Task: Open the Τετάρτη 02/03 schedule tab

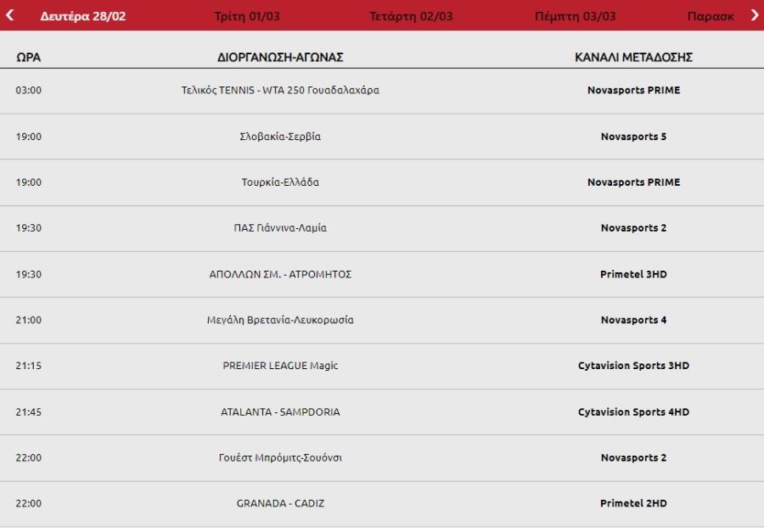Action: [x=411, y=16]
